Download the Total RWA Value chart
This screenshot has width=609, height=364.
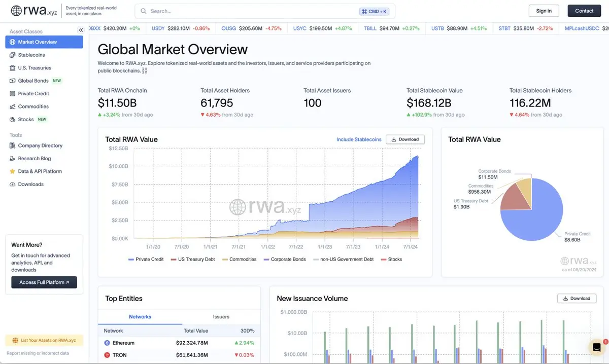click(x=405, y=139)
